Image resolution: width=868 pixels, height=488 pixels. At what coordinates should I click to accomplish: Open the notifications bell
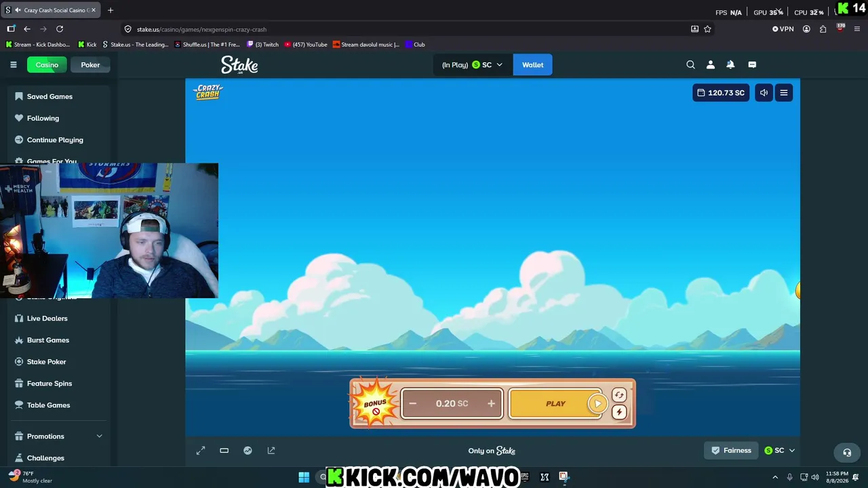pyautogui.click(x=730, y=65)
